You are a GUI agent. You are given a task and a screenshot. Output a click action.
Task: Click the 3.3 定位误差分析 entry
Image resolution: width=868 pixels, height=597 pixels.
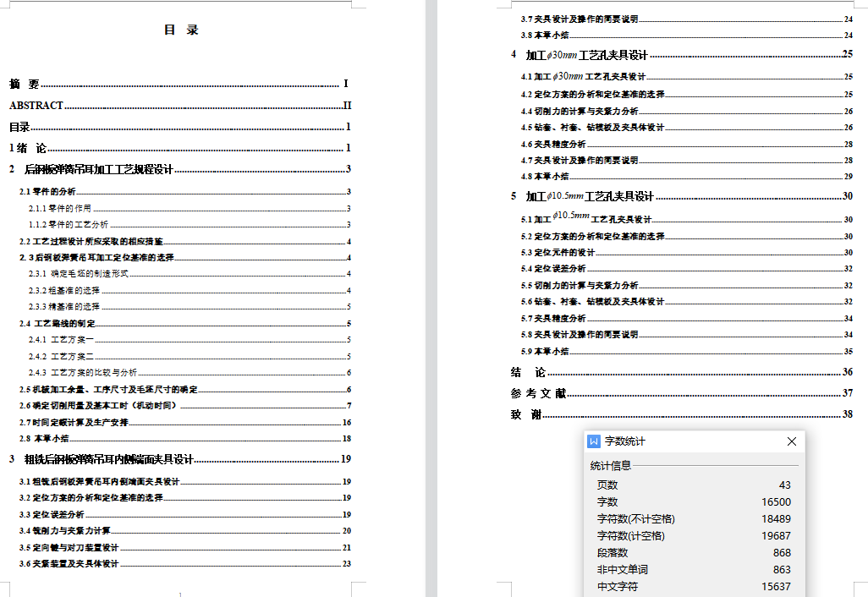pos(185,514)
